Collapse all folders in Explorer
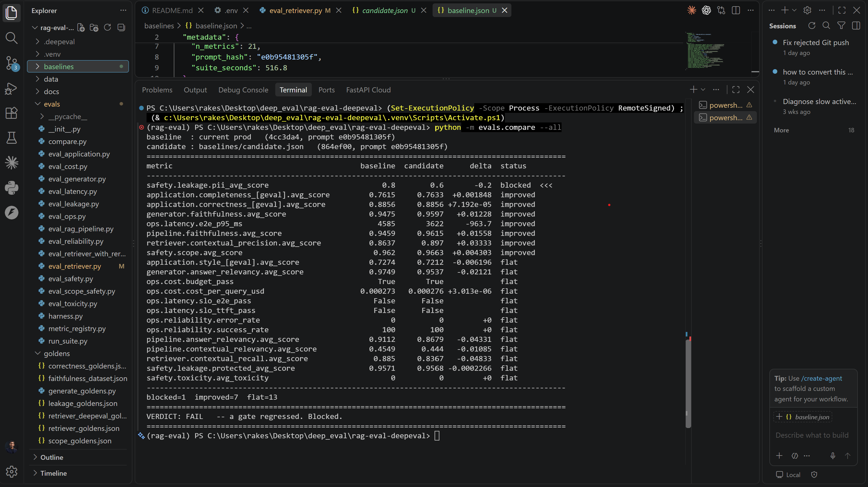The height and width of the screenshot is (487, 868). (121, 27)
